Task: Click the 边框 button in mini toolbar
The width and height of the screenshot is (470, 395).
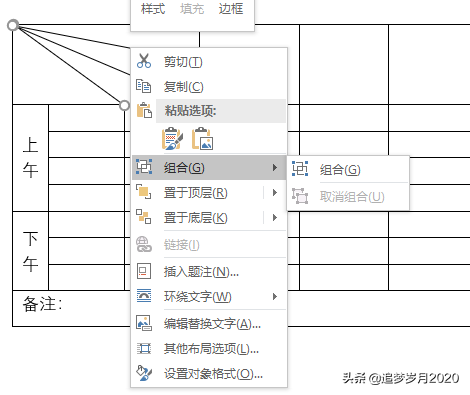Action: [231, 9]
